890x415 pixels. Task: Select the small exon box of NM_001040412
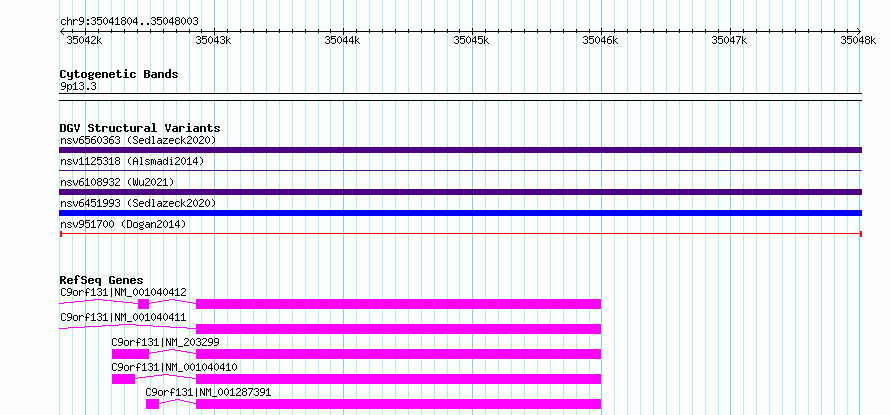(x=143, y=304)
